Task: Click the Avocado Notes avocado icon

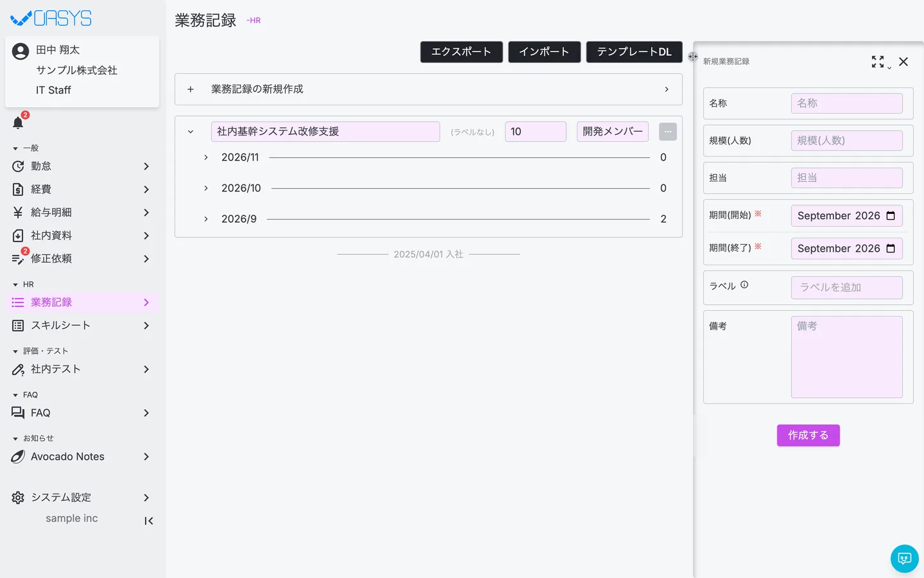Action: point(18,457)
